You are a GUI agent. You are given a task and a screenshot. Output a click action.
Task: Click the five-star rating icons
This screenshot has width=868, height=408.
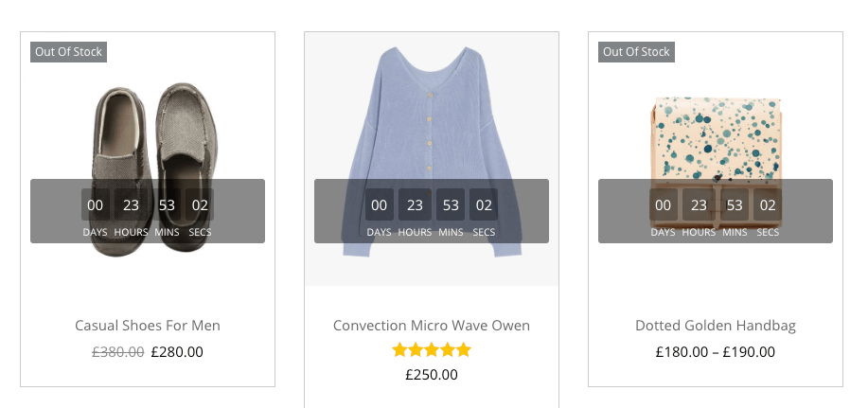[x=432, y=350]
